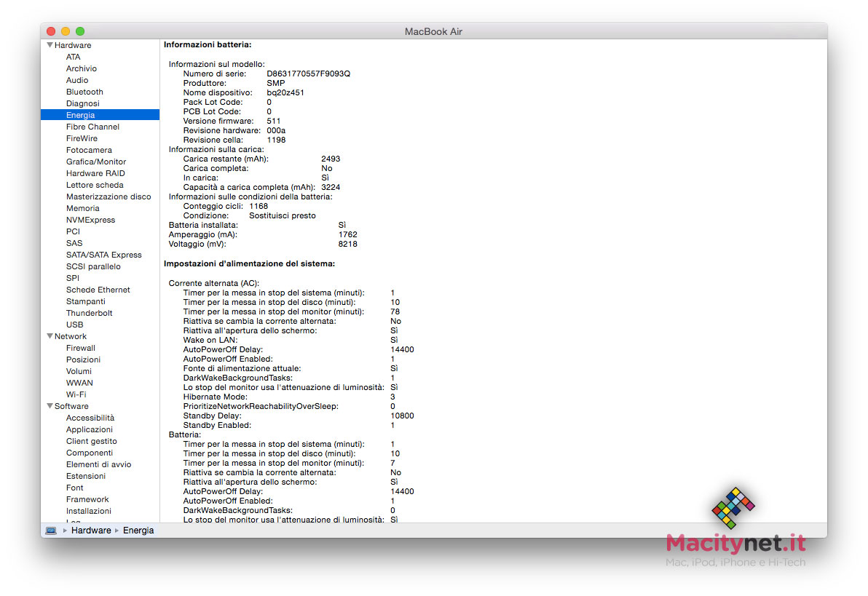
Task: Select Firewall under Network
Action: [81, 348]
